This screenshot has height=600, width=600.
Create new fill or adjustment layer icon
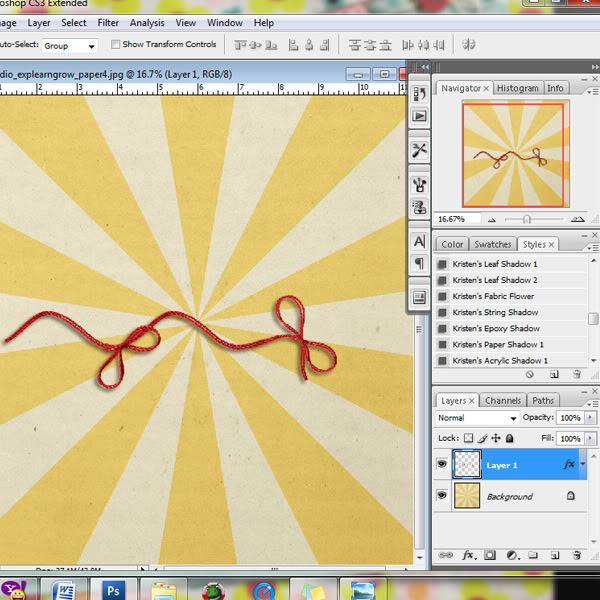512,555
